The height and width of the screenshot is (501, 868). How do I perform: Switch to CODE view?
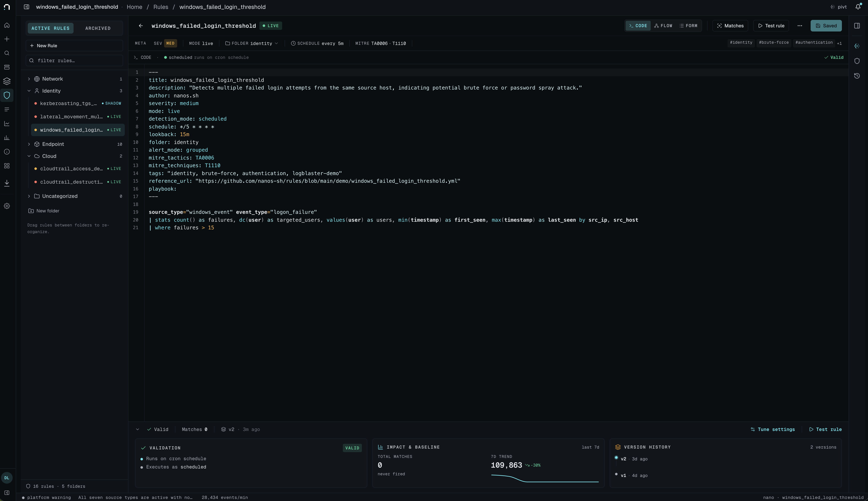pyautogui.click(x=638, y=26)
